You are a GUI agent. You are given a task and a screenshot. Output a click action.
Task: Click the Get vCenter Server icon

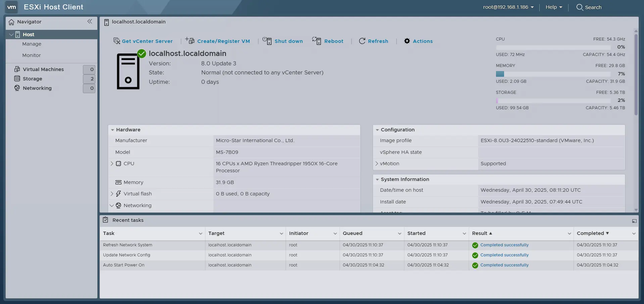[117, 41]
